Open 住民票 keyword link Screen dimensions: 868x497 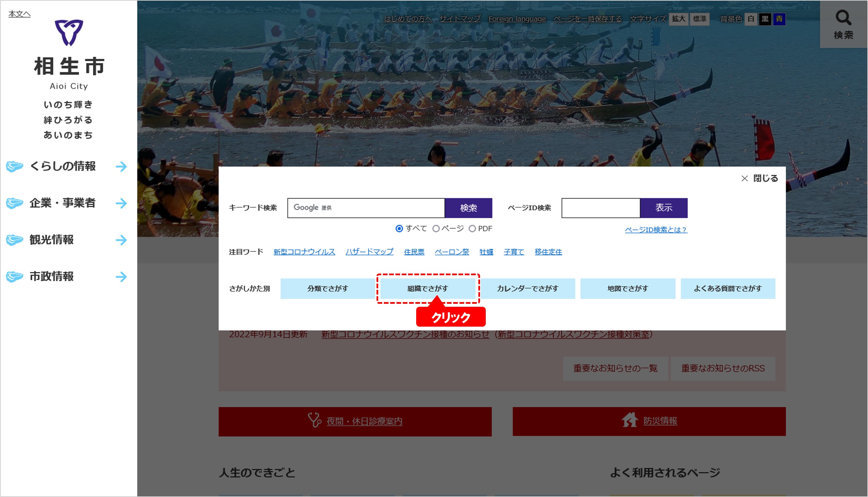pos(414,252)
